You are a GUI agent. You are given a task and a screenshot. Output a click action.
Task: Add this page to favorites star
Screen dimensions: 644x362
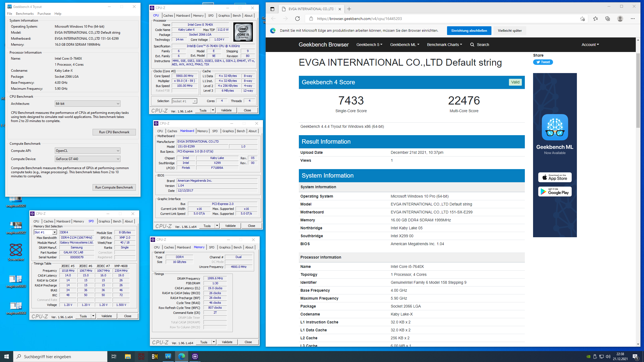[582, 19]
